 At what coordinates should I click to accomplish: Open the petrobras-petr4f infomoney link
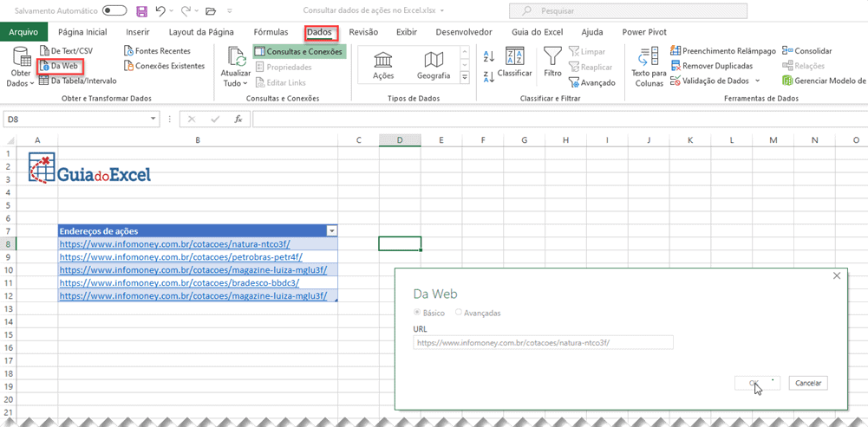(x=181, y=256)
